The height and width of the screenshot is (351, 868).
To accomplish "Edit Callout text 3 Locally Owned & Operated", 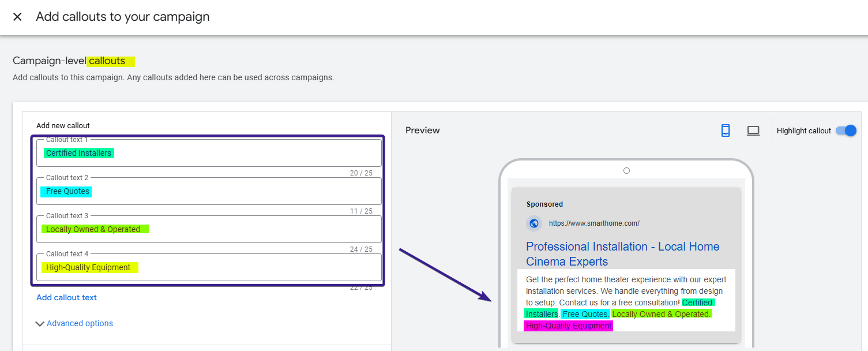I will tap(208, 229).
